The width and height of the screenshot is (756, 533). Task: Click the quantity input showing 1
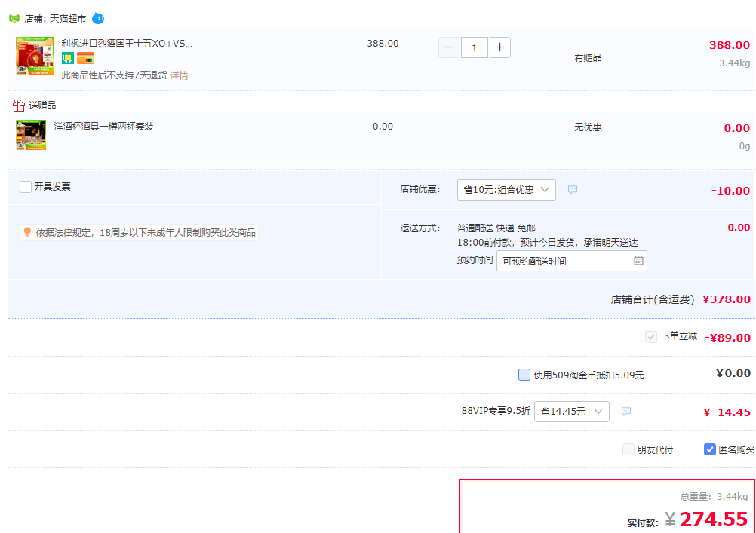[x=475, y=47]
